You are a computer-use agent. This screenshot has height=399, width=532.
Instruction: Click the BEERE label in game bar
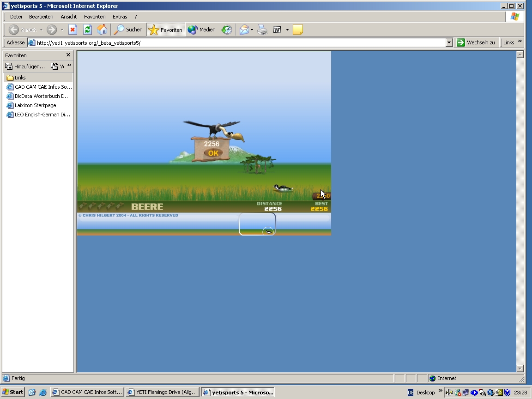tap(147, 206)
